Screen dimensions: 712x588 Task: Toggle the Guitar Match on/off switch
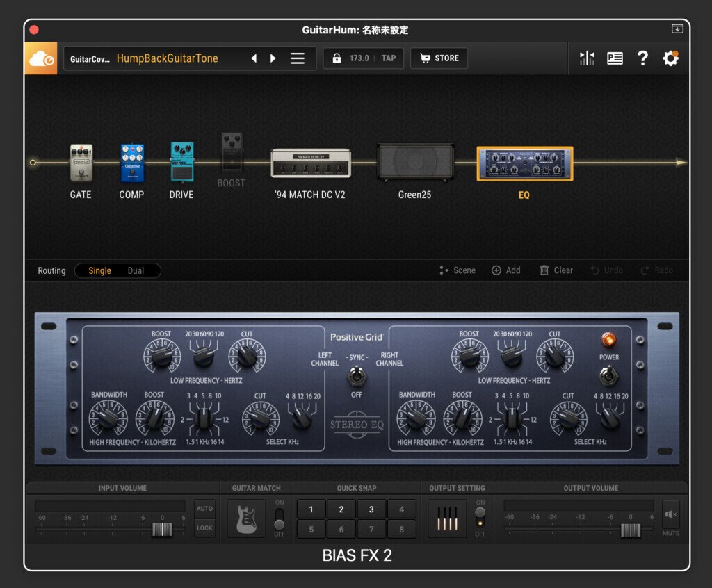click(280, 518)
